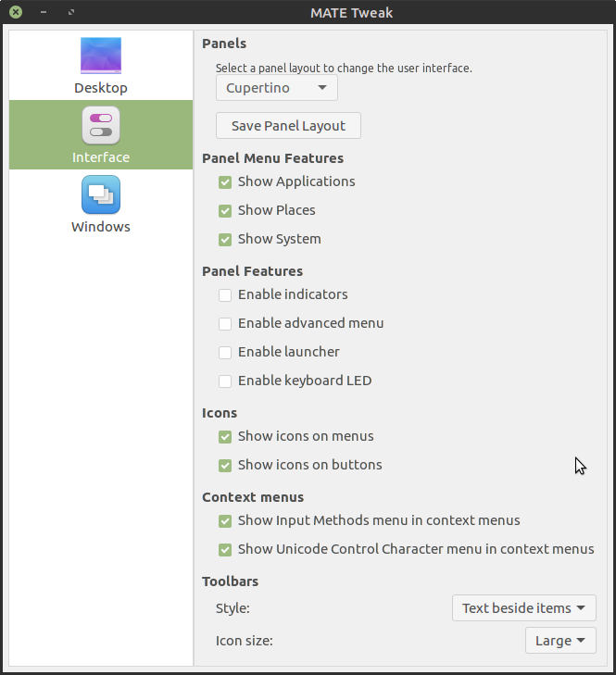The width and height of the screenshot is (616, 675).
Task: Disable Show Unicode Control Character menu
Action: (x=225, y=550)
